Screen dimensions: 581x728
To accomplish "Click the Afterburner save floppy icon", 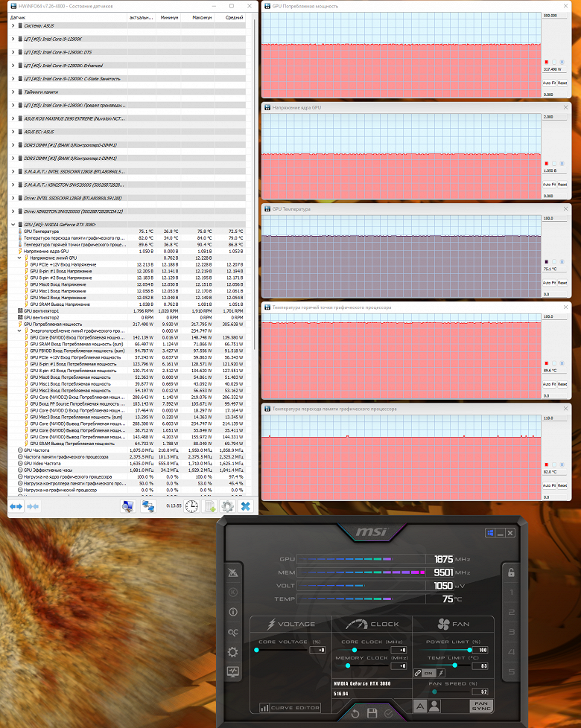I will [x=372, y=714].
